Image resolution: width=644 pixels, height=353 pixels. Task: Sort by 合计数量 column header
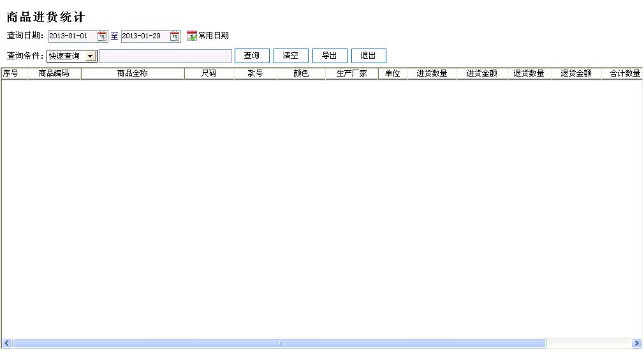(x=622, y=73)
